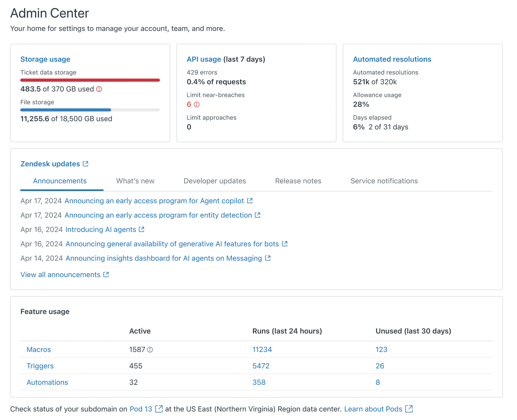517x420 pixels.
Task: Open the Developer updates tab
Action: click(214, 181)
